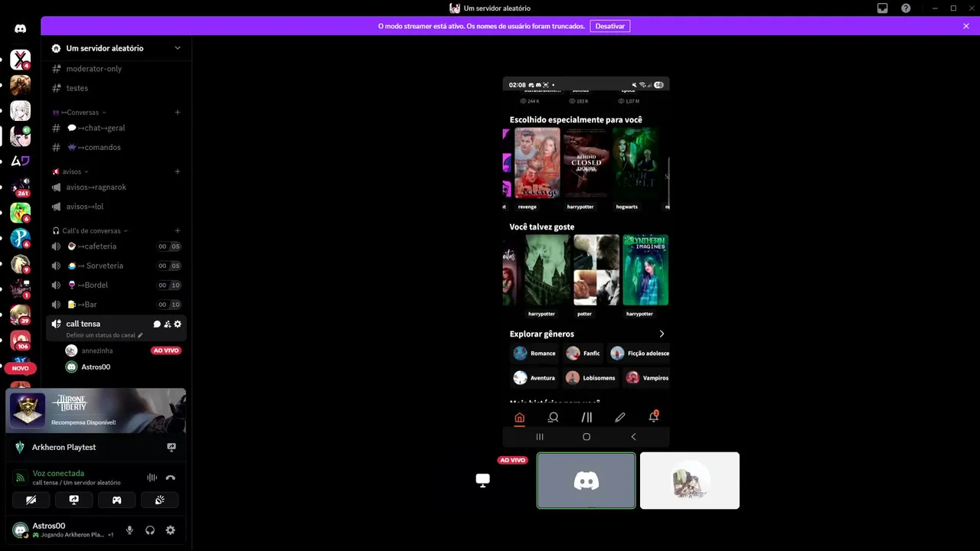Select annezinha's participant tile
The width and height of the screenshot is (980, 551).
(690, 481)
